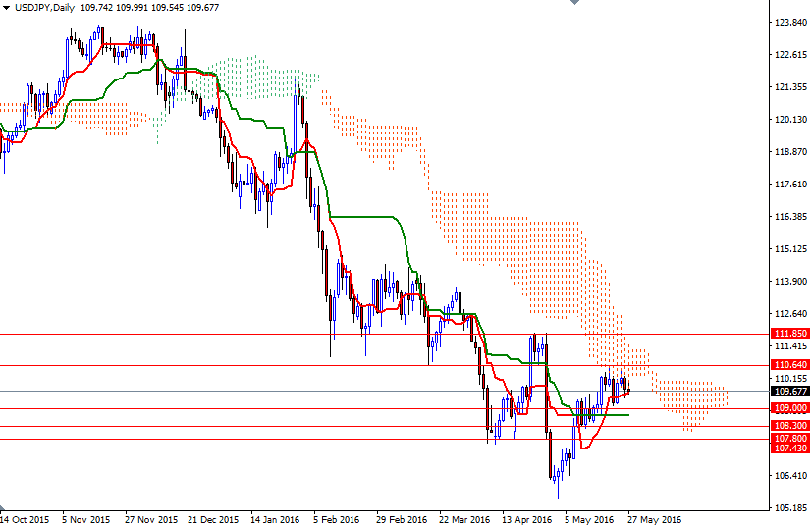Viewport: 812px width, 528px height.
Task: Click the 110.155 price scale value
Action: (790, 379)
